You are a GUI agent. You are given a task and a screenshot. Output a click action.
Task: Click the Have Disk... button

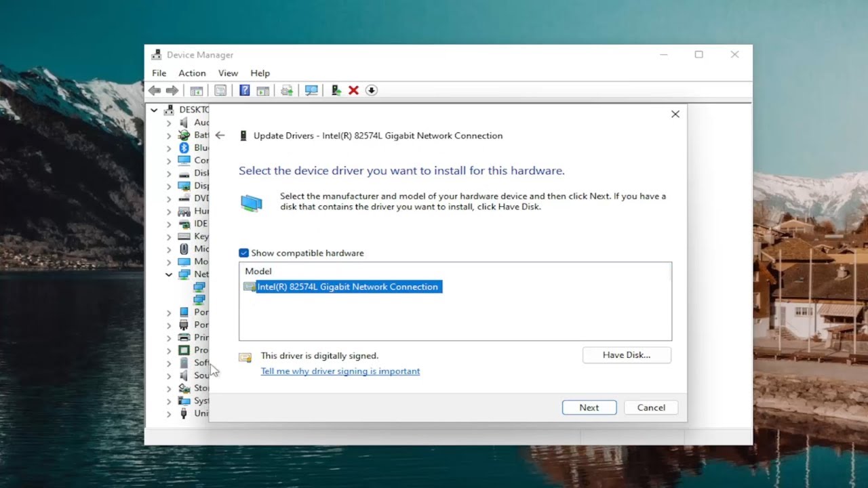coord(627,355)
